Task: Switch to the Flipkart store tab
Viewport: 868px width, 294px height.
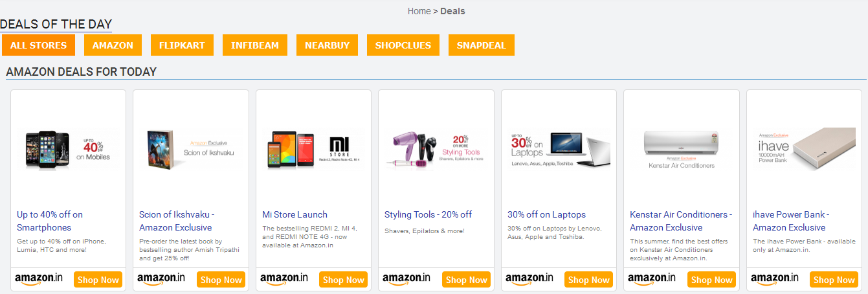Action: (x=182, y=45)
